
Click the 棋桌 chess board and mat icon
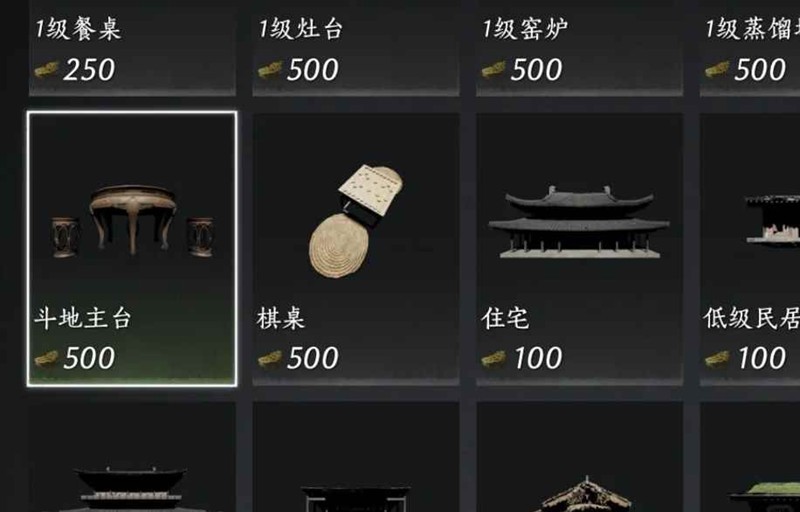(356, 221)
